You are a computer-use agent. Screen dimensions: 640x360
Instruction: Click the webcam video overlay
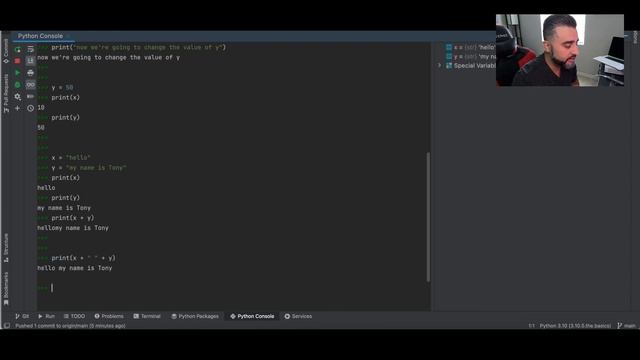(x=560, y=50)
